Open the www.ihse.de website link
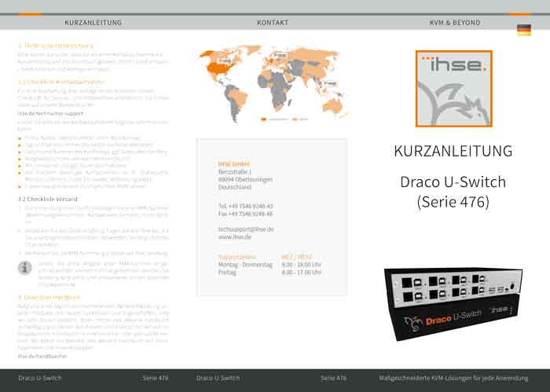 point(233,236)
